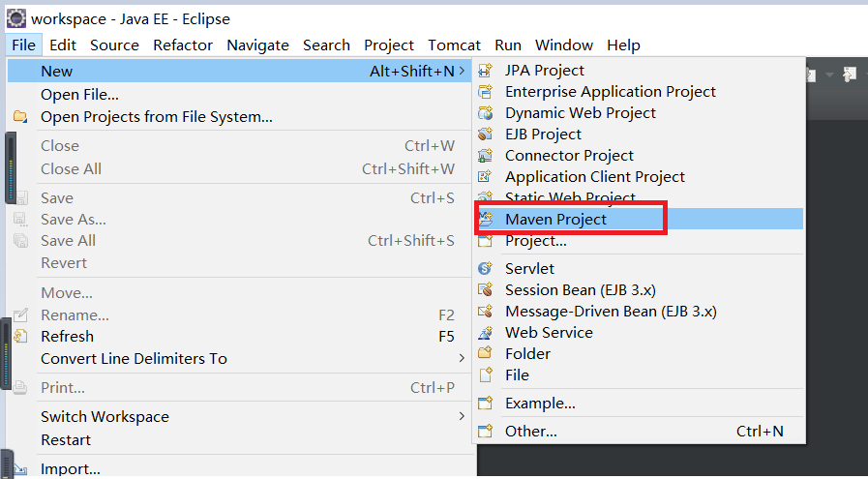
Task: Open the Source menu
Action: (x=114, y=45)
